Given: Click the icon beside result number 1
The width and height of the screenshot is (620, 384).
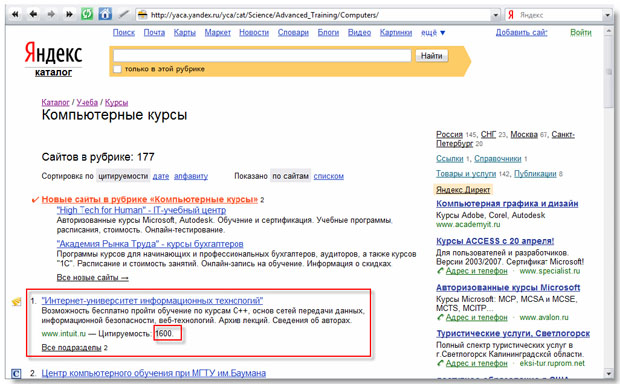Looking at the screenshot, I should click(16, 302).
